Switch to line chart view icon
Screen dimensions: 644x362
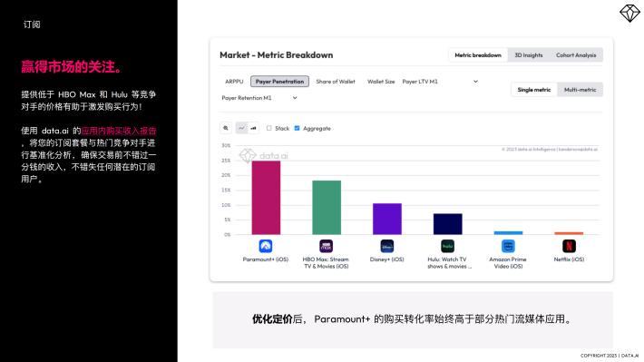pos(241,128)
